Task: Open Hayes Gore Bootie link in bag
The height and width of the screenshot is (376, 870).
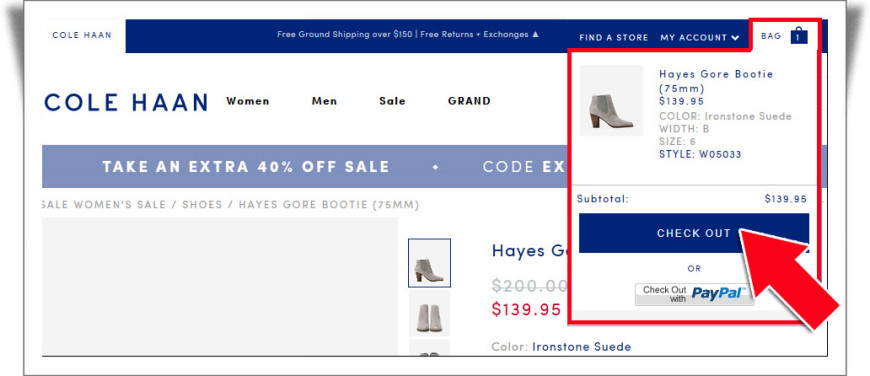Action: pos(716,81)
